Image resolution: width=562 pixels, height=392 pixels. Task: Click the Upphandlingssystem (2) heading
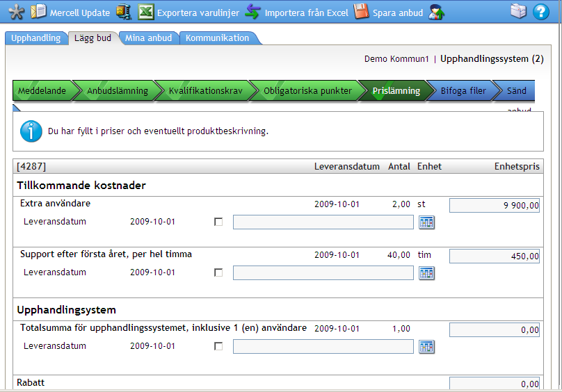coord(492,59)
